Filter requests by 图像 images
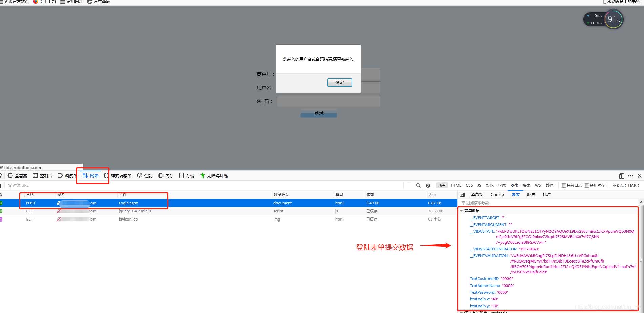644x313 pixels. (x=514, y=185)
